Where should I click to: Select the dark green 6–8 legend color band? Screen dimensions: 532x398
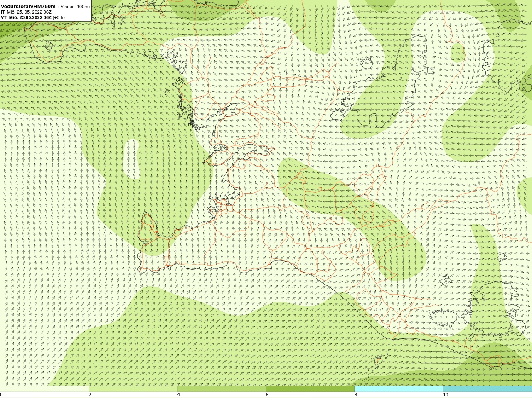310,389
